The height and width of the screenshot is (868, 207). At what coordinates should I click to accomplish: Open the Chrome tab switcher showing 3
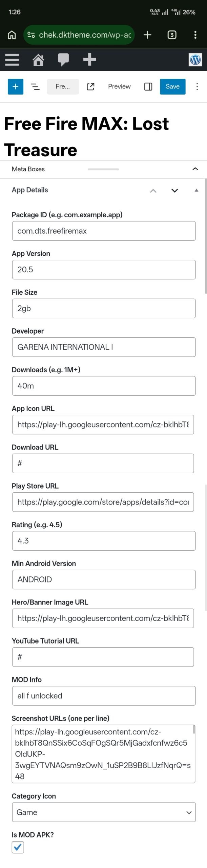click(172, 35)
